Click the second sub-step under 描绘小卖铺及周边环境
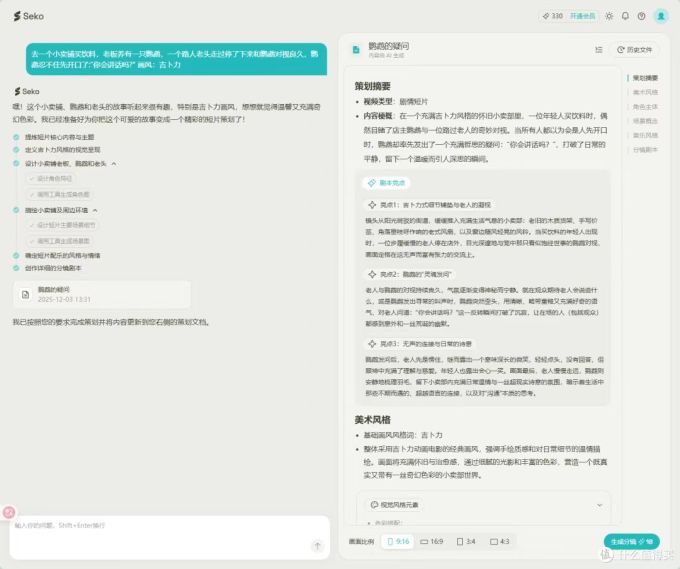Viewport: 680px width, 569px height. point(59,241)
